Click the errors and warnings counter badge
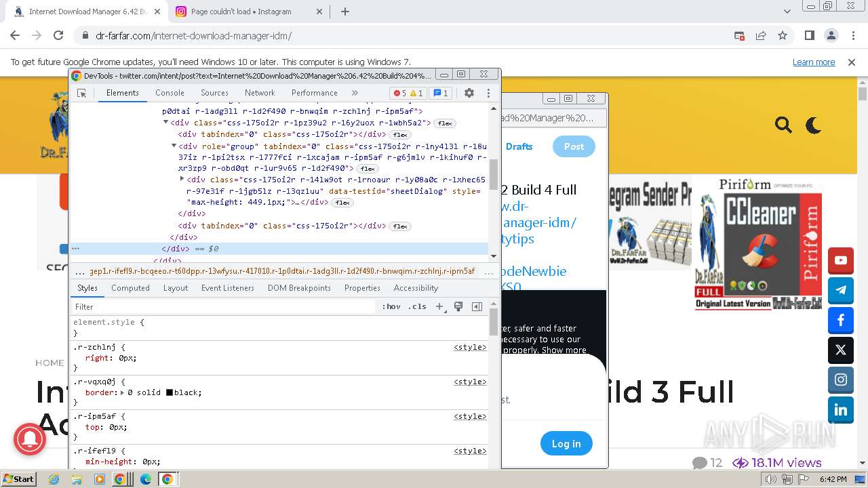 pyautogui.click(x=408, y=93)
